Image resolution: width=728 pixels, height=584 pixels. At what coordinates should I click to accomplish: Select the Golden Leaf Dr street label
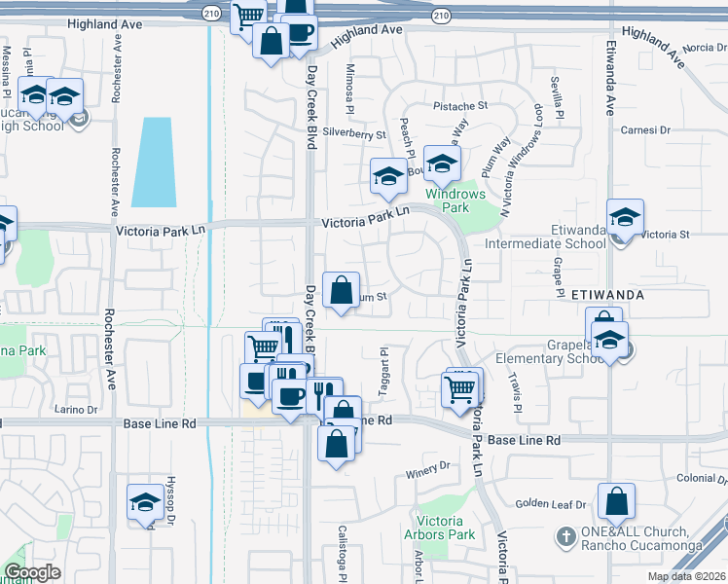click(551, 503)
